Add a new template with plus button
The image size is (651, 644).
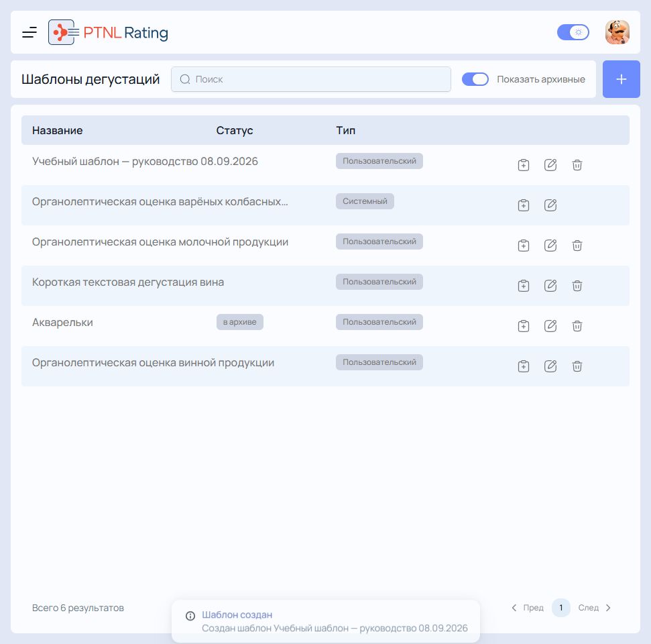tap(621, 79)
